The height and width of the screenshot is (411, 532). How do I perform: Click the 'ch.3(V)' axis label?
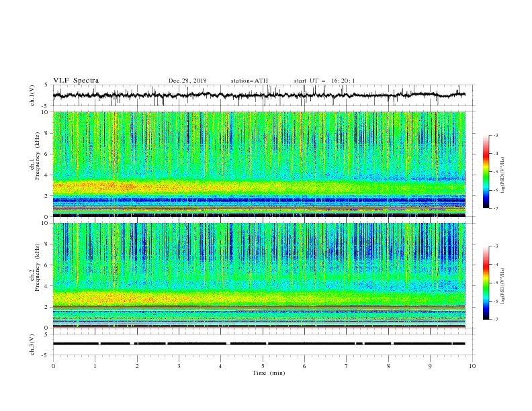point(32,345)
